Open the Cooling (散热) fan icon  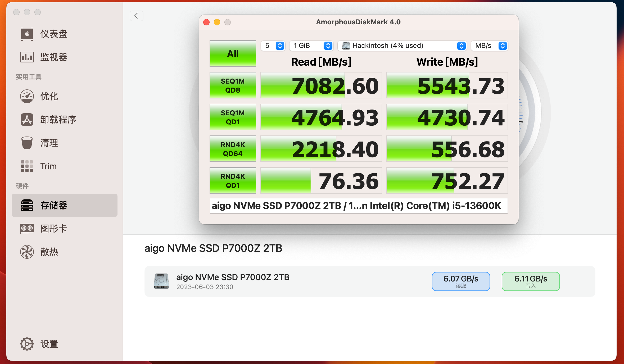27,252
